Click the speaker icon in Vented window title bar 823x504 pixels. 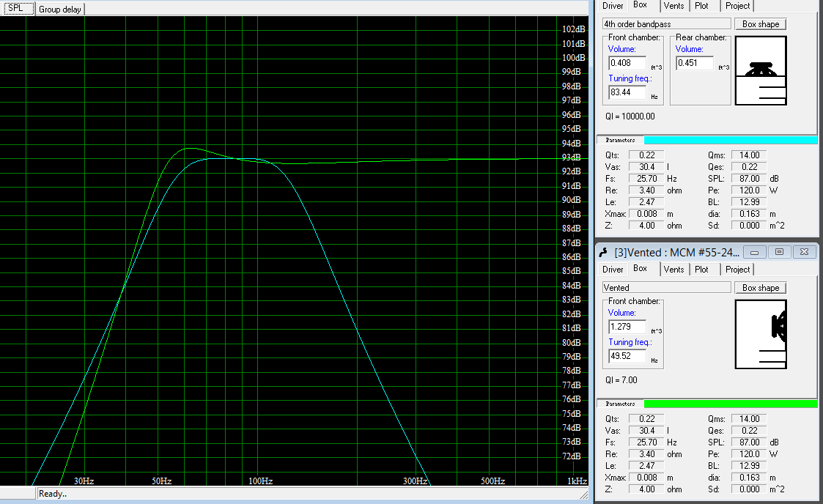click(x=603, y=252)
